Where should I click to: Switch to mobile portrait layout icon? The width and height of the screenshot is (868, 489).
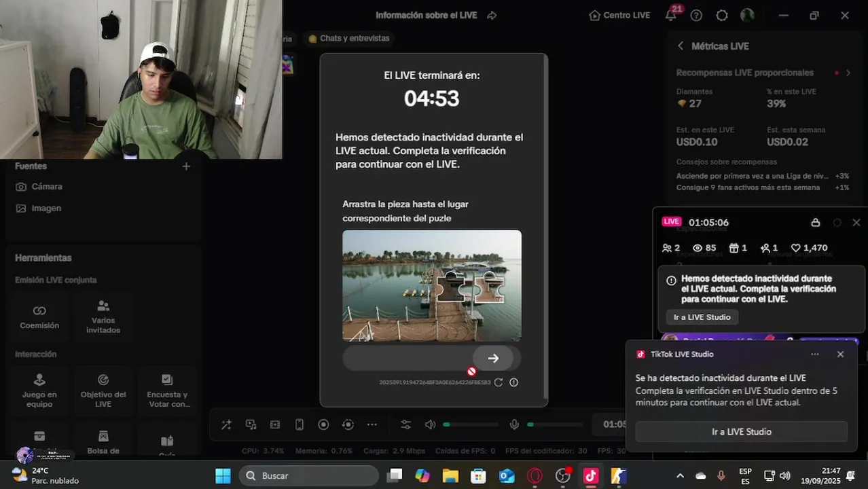(x=300, y=424)
